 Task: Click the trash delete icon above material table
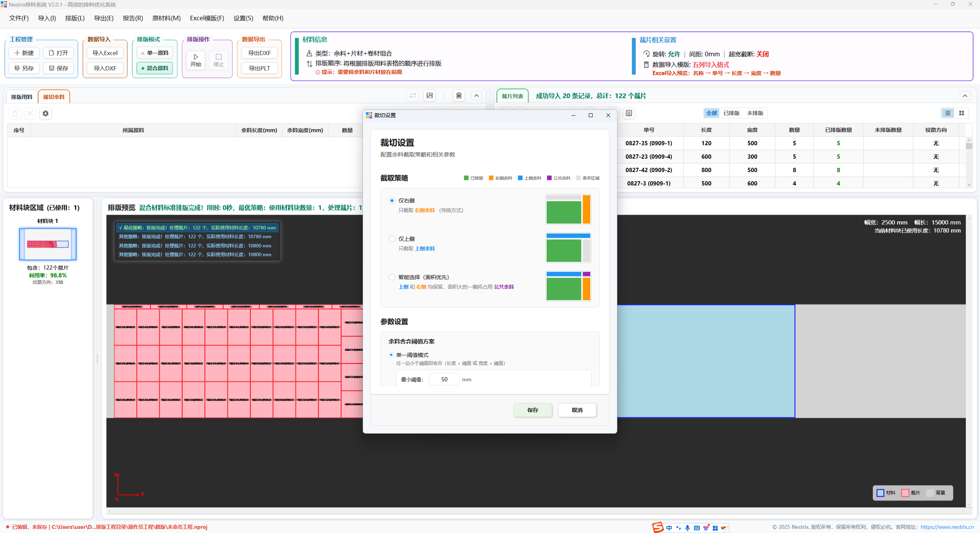click(459, 95)
